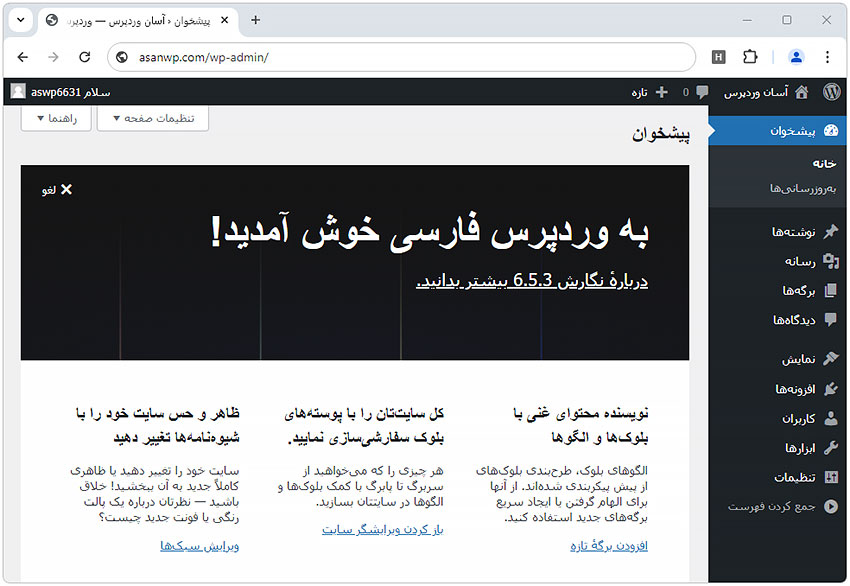Open the به‌روزرسانی‌ها submenu item
Image resolution: width=850 pixels, height=586 pixels.
coord(803,189)
